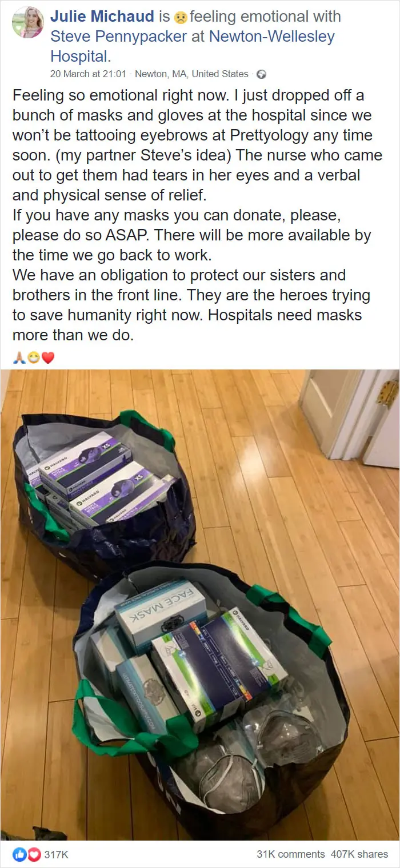This screenshot has width=400, height=868.
Task: Click the blue Like reaction icon
Action: point(20,854)
